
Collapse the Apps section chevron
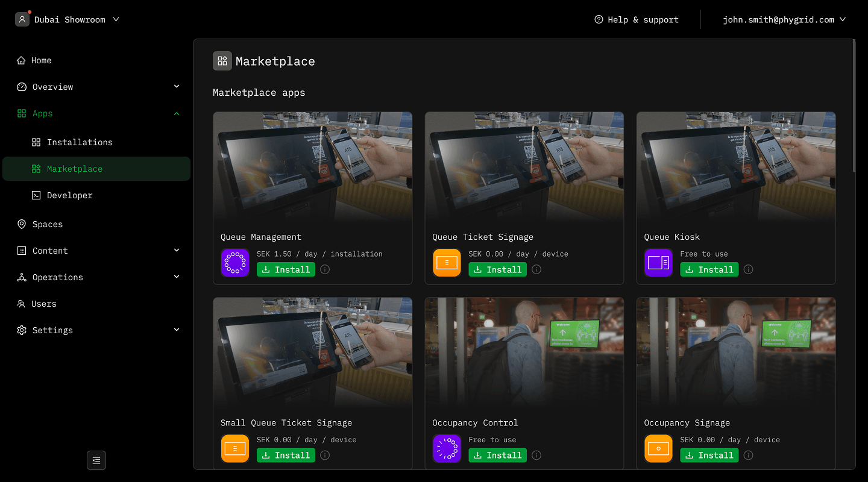[x=177, y=113]
